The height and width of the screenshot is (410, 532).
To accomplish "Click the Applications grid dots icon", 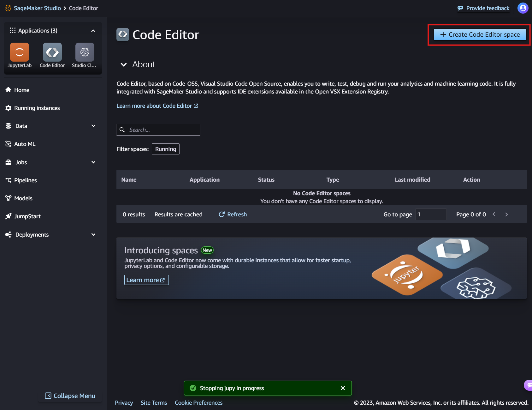I will (x=13, y=30).
